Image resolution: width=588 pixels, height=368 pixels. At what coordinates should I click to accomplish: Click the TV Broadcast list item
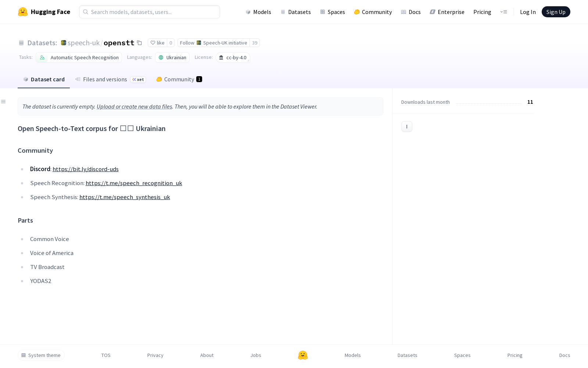tap(47, 267)
